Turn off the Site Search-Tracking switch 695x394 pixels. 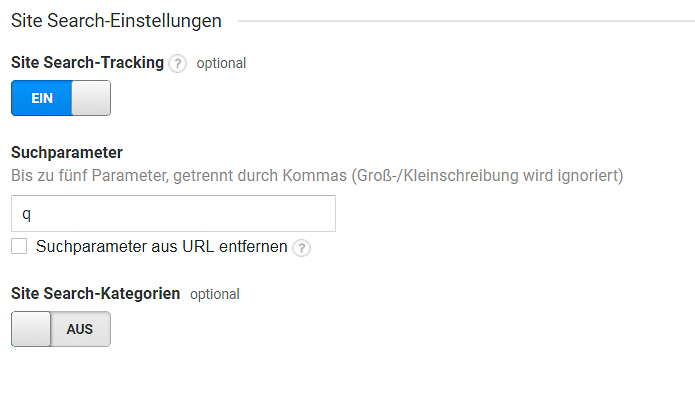click(x=61, y=98)
